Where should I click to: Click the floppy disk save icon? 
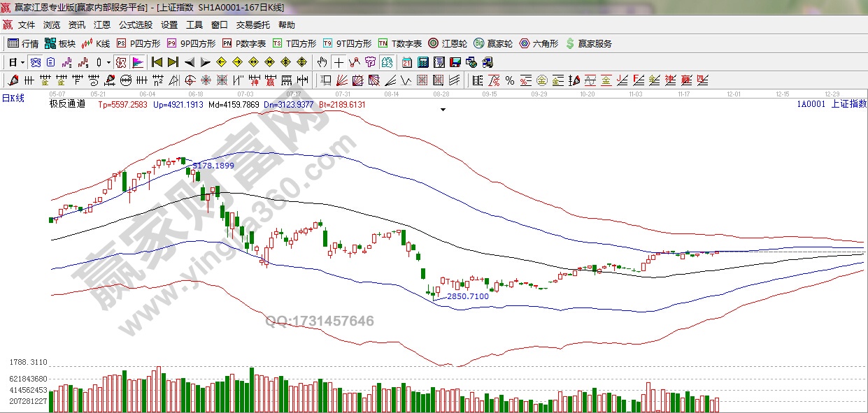click(x=455, y=62)
